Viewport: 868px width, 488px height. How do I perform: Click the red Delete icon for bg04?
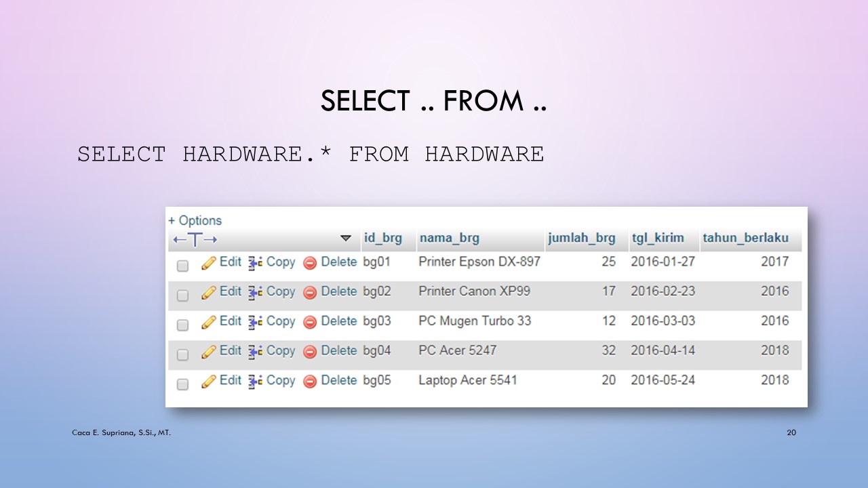pyautogui.click(x=310, y=352)
